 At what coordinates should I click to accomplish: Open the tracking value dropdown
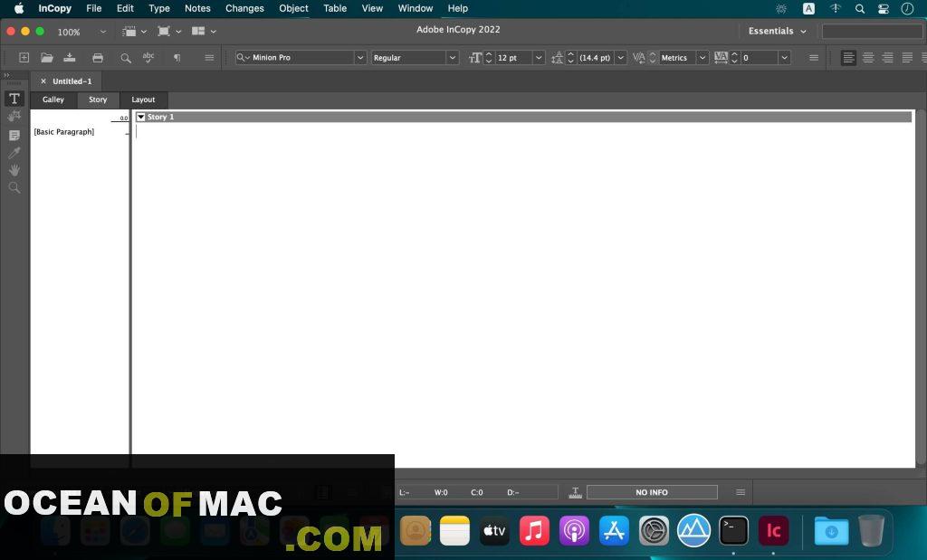(785, 58)
